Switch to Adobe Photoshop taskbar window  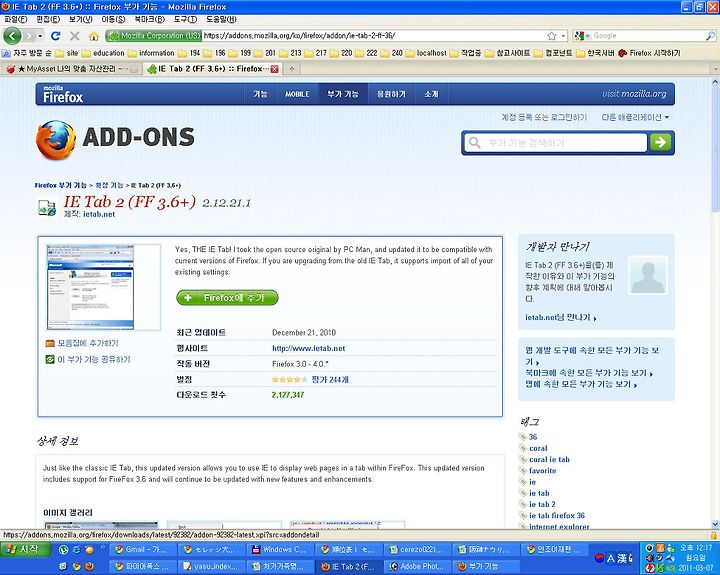click(418, 566)
